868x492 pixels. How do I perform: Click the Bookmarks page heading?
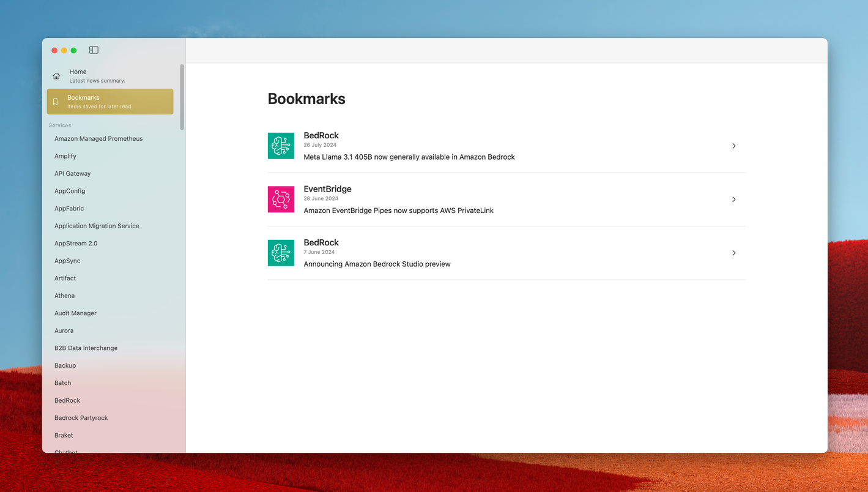[x=306, y=99]
